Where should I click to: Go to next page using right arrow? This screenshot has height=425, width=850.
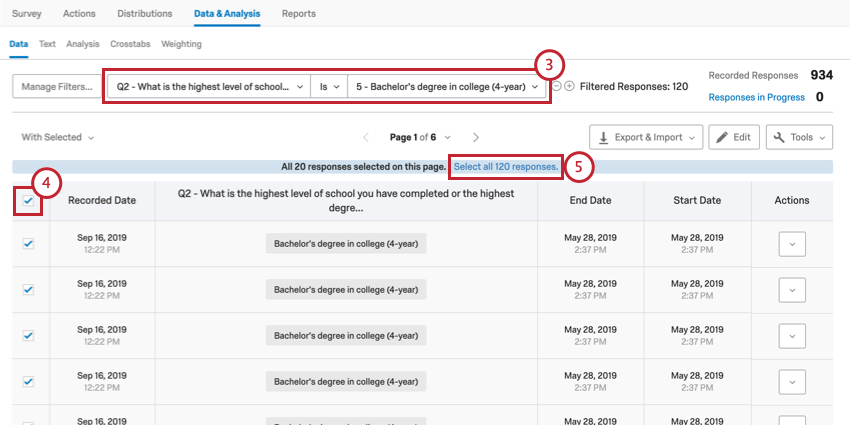(x=476, y=137)
